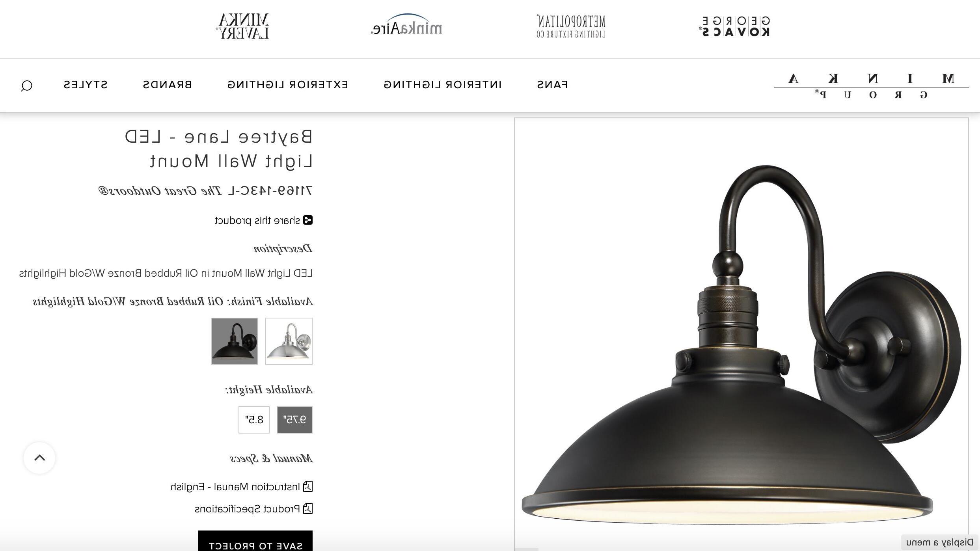The width and height of the screenshot is (980, 551).
Task: Open the George Kovacs brand logo
Action: pyautogui.click(x=734, y=26)
